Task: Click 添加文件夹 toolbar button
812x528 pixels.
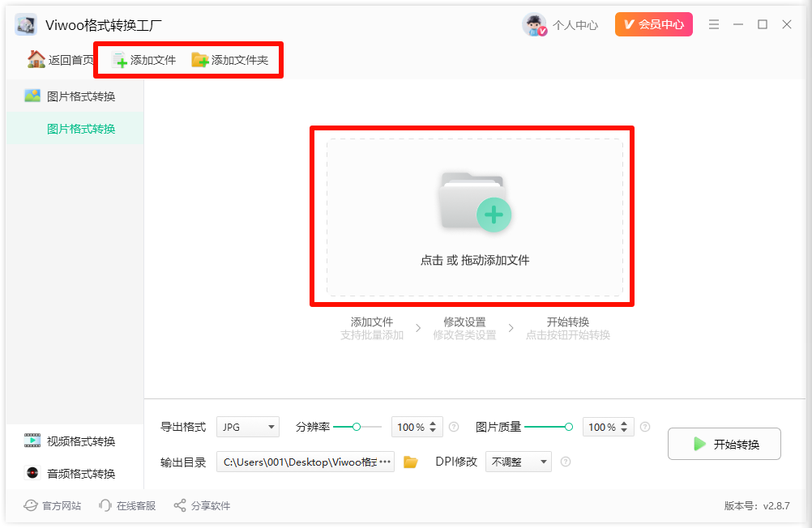Action: 230,60
